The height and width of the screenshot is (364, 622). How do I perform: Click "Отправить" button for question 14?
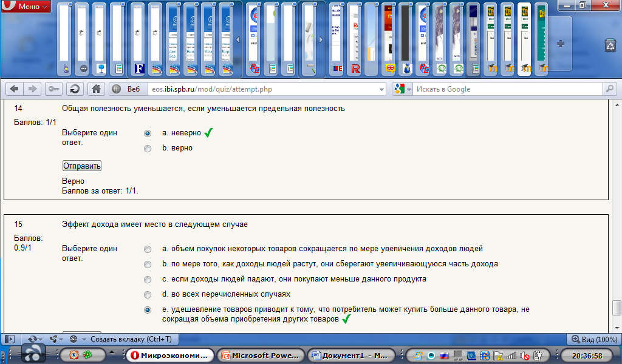[x=82, y=166]
